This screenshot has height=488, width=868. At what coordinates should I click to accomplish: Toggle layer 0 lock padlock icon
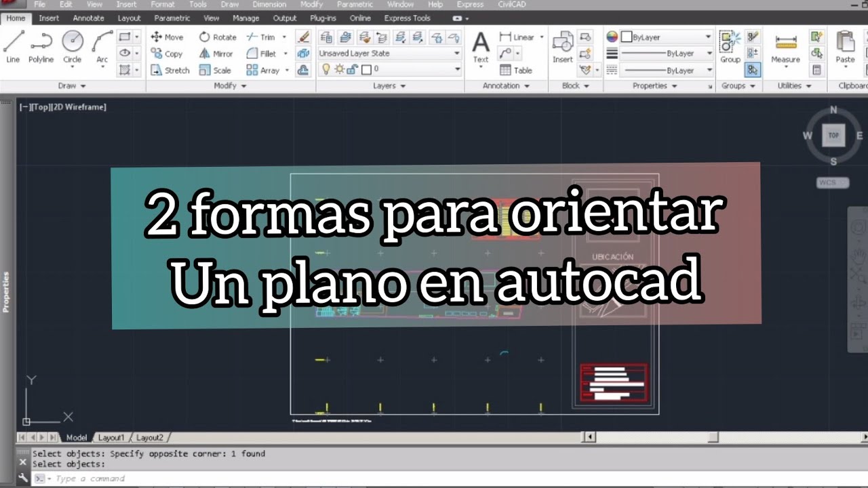pyautogui.click(x=353, y=69)
